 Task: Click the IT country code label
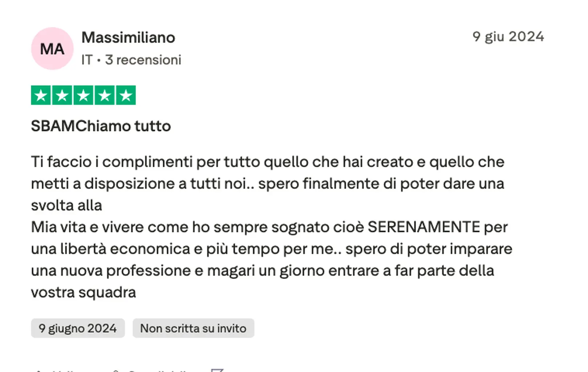(87, 60)
